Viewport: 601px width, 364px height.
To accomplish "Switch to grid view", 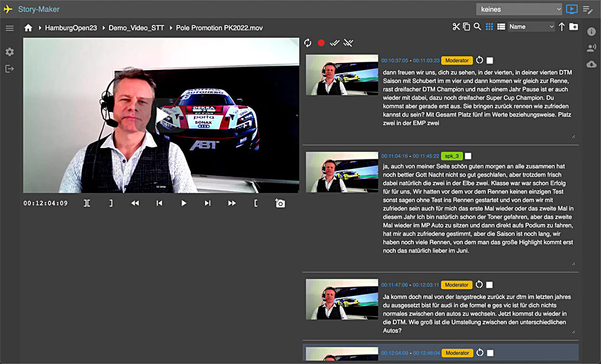I will [x=489, y=27].
